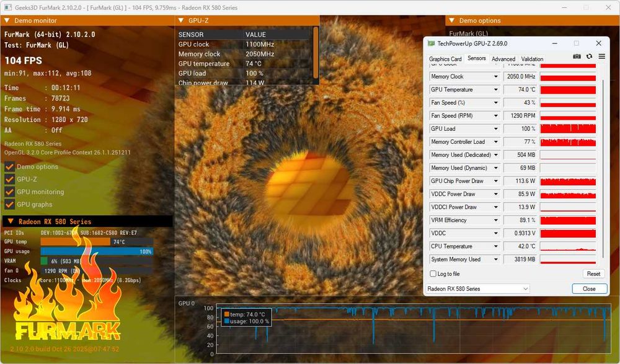Screen dimensions: 620x364
Task: Close the FurMark main window
Action: (x=608, y=7)
